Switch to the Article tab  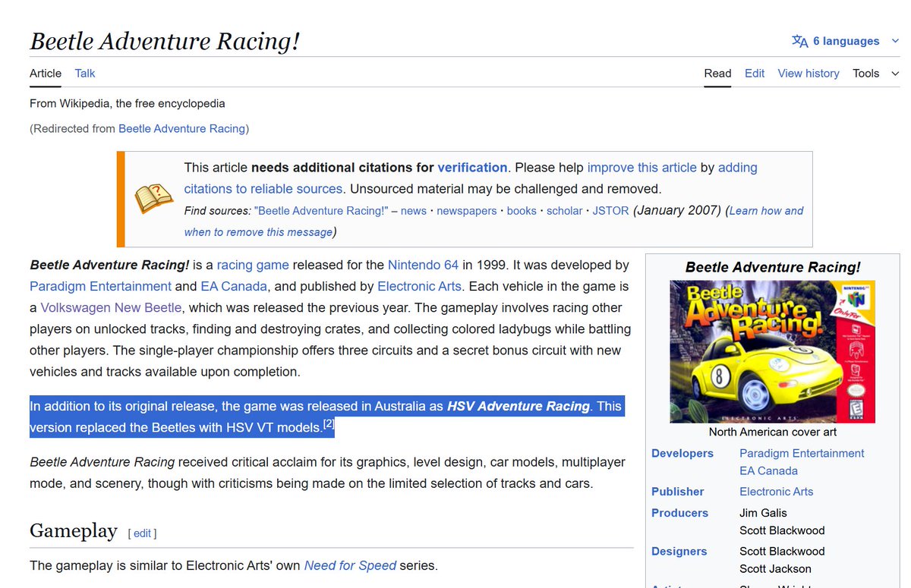point(46,74)
